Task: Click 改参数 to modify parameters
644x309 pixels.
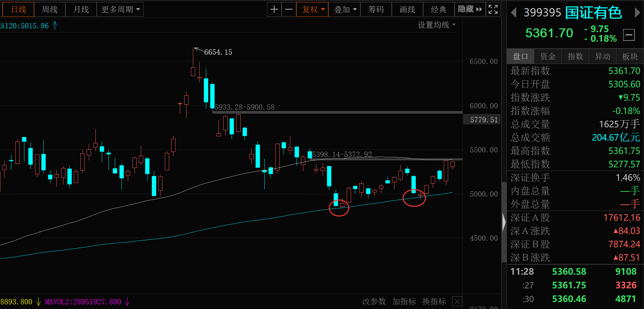Action: coord(374,301)
